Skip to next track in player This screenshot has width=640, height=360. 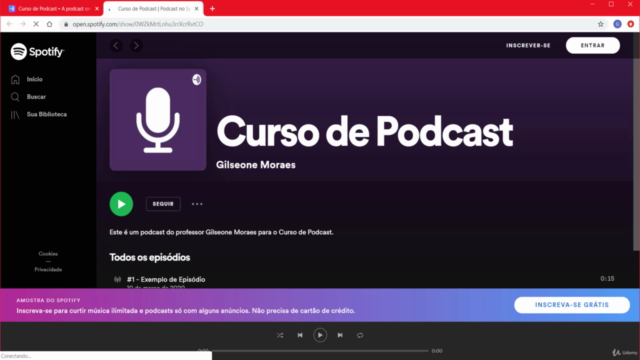pos(340,335)
